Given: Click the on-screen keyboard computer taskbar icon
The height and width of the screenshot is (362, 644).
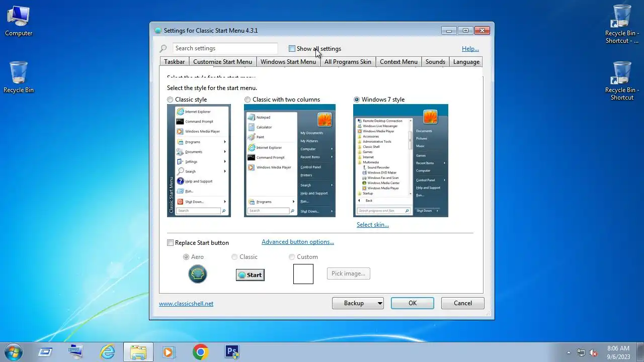Looking at the screenshot, I should coord(76,352).
